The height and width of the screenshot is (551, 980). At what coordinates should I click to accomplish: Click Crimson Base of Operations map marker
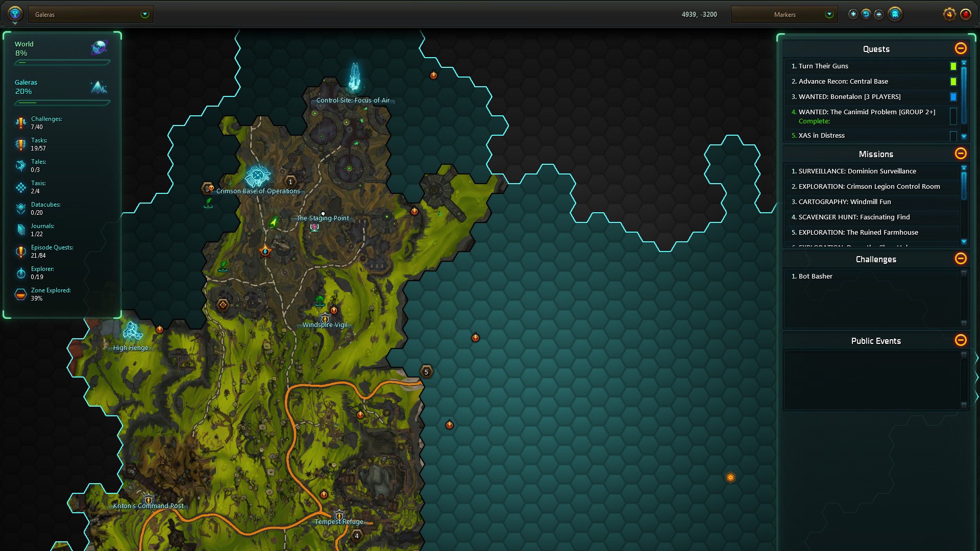pyautogui.click(x=257, y=176)
